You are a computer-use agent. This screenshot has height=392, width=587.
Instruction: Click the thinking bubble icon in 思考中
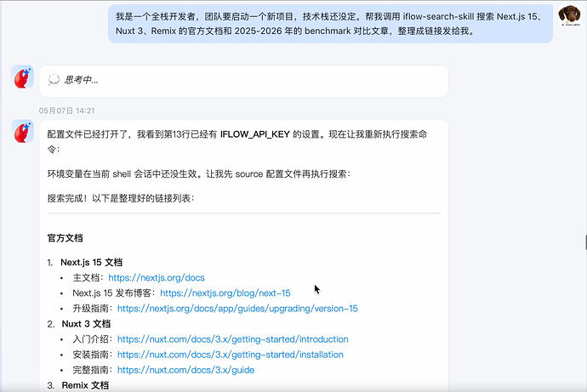coord(54,80)
